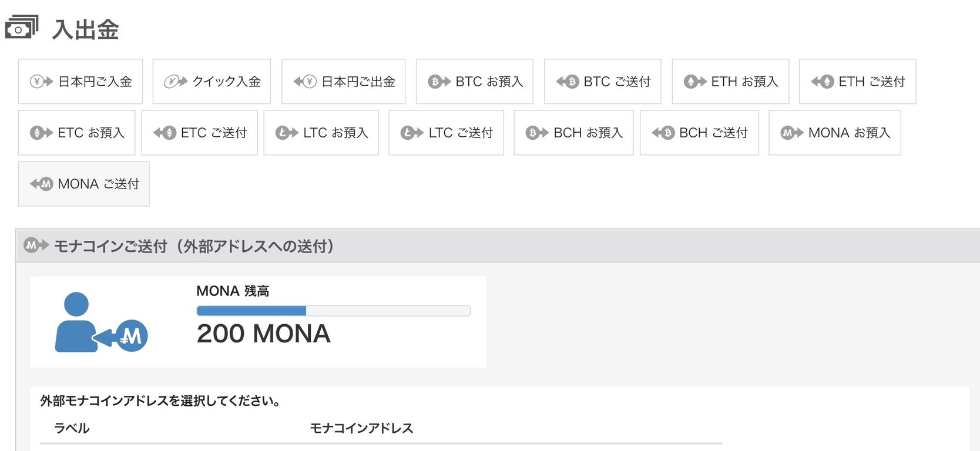The image size is (980, 451).
Task: Click the quick deposit yen icon
Action: (x=176, y=82)
